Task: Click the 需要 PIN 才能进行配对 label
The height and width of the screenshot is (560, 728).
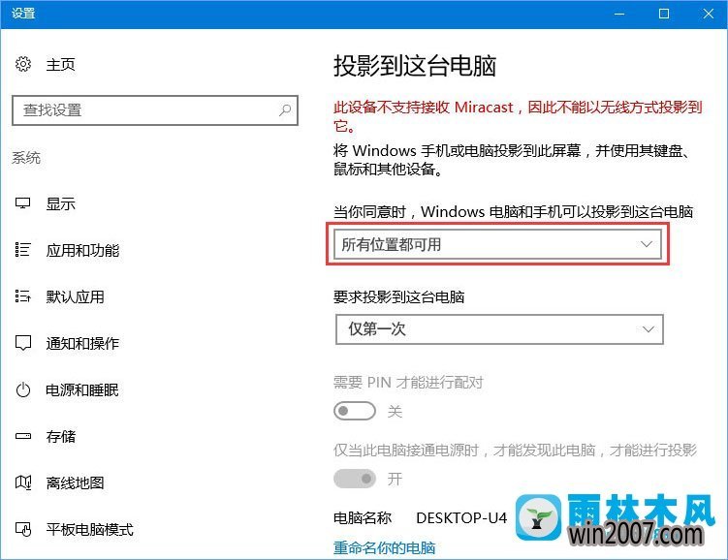Action: point(408,383)
